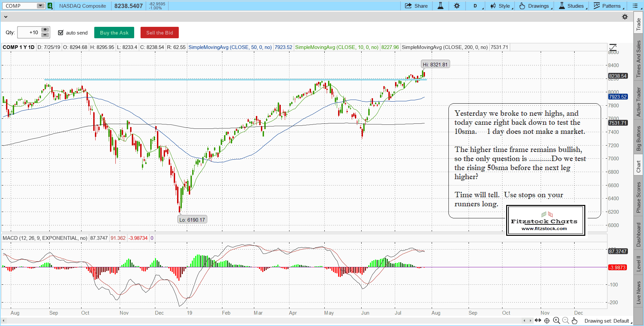Click the expand/compress time axis icon

(x=538, y=321)
